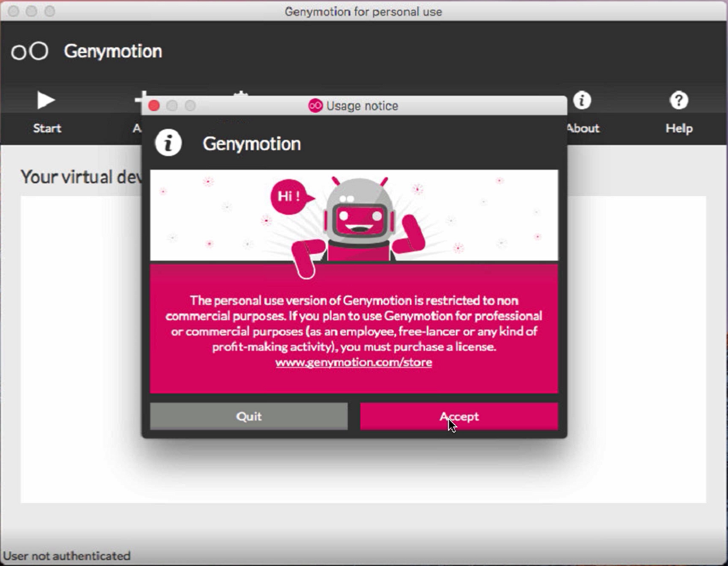
Task: Click the Genymotion logo in main header
Action: [30, 51]
